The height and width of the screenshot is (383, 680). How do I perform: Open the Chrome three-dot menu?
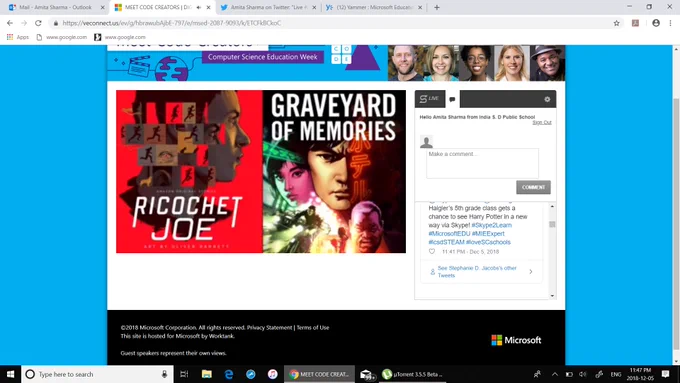670,23
